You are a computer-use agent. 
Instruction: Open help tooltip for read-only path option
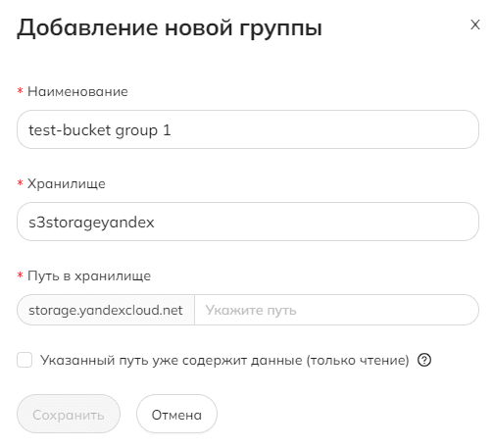pyautogui.click(x=424, y=360)
